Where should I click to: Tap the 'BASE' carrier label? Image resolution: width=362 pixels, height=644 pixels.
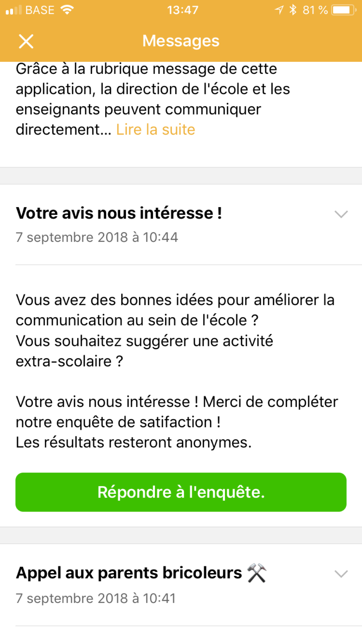40,10
